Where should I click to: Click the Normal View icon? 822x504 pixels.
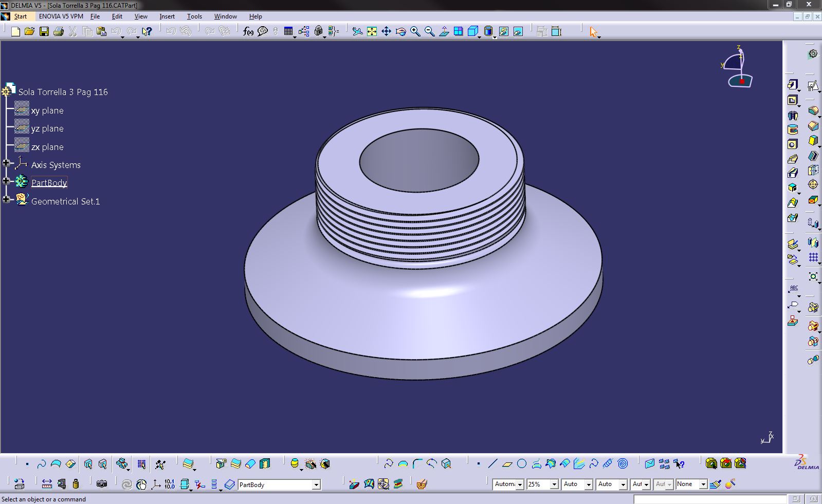pos(444,32)
